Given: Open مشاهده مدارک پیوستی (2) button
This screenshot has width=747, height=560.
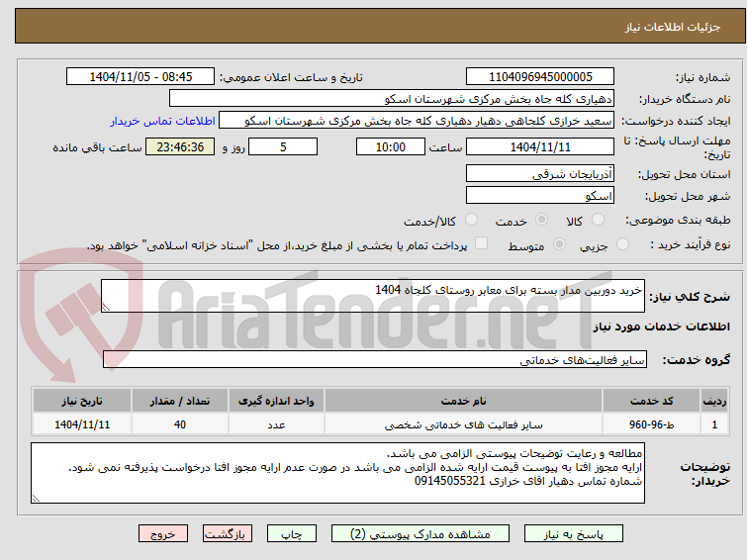Looking at the screenshot, I should (420, 534).
